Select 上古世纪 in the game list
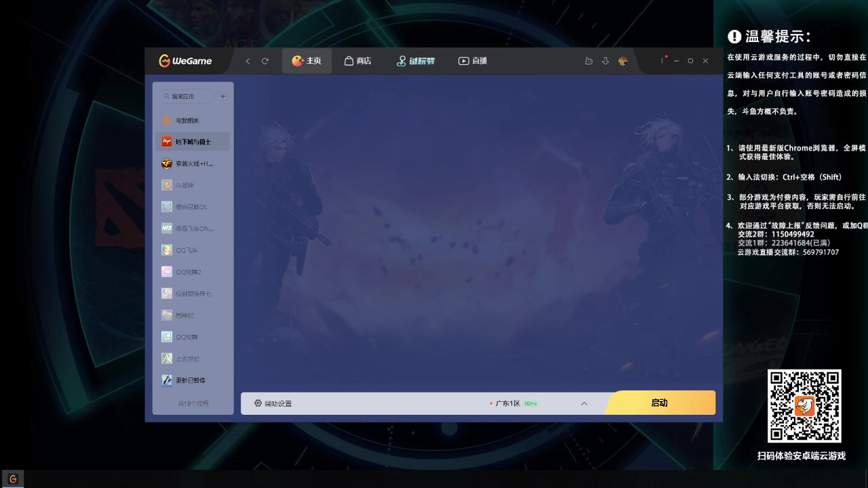This screenshot has height=488, width=868. (x=193, y=359)
